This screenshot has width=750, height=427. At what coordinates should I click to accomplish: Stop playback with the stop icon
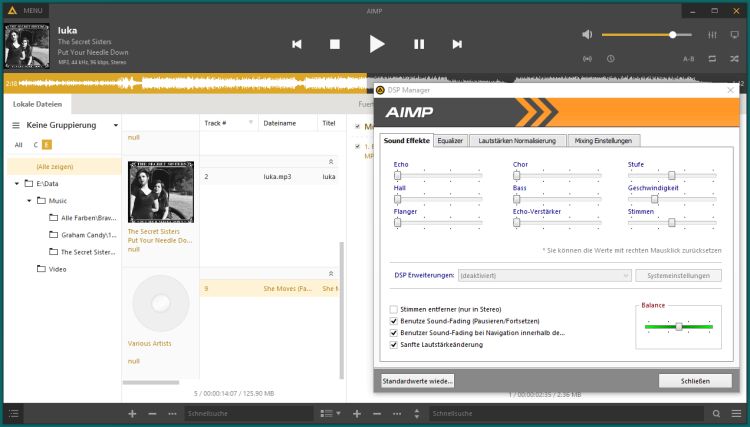335,44
